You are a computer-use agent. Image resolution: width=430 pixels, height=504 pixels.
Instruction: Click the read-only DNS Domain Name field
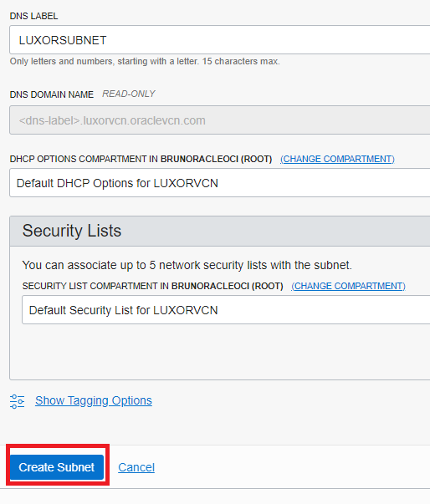pyautogui.click(x=220, y=120)
